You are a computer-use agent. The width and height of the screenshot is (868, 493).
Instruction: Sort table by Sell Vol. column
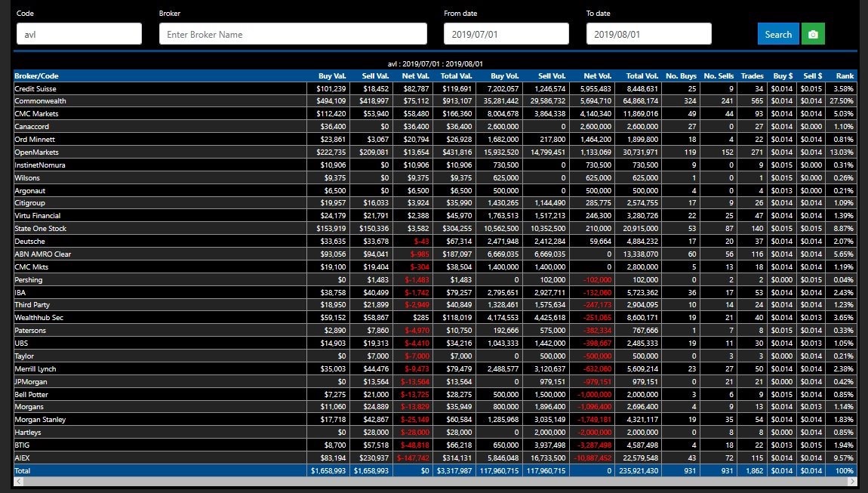(552, 76)
